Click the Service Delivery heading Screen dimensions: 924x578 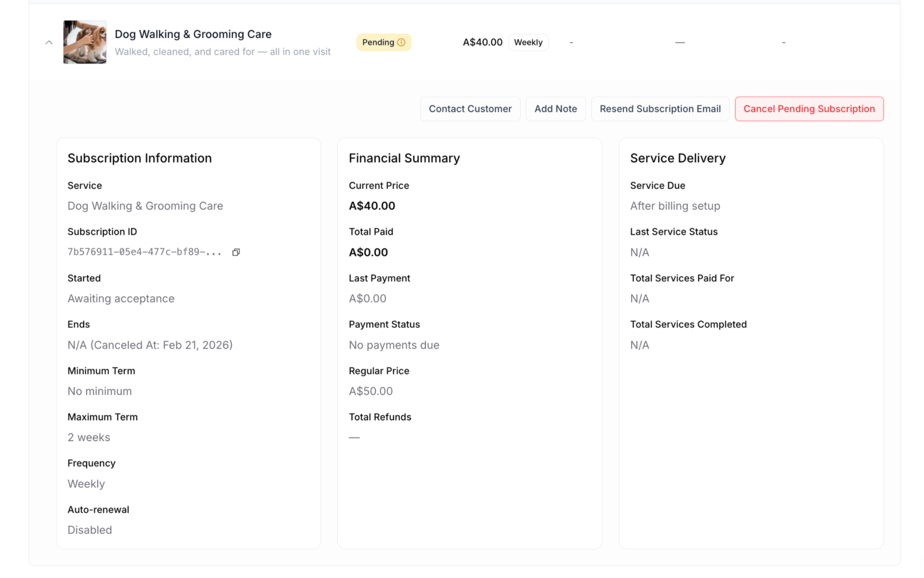pos(678,158)
